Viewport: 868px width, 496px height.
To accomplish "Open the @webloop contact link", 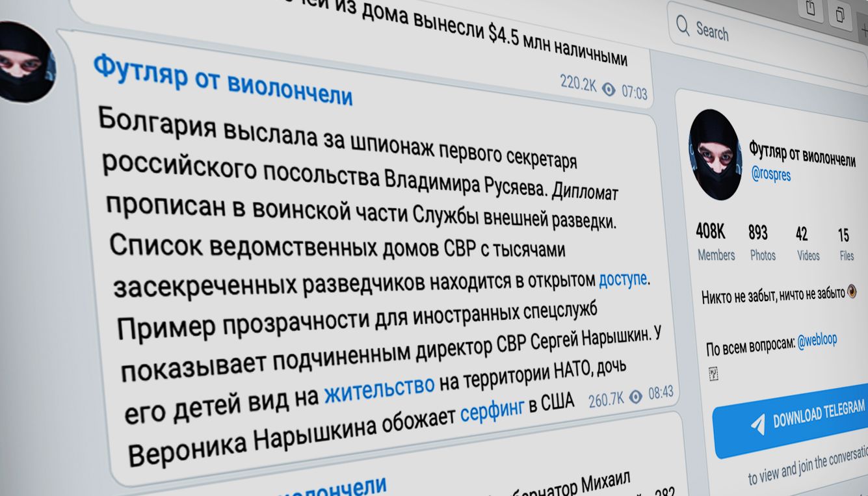I will (x=817, y=341).
